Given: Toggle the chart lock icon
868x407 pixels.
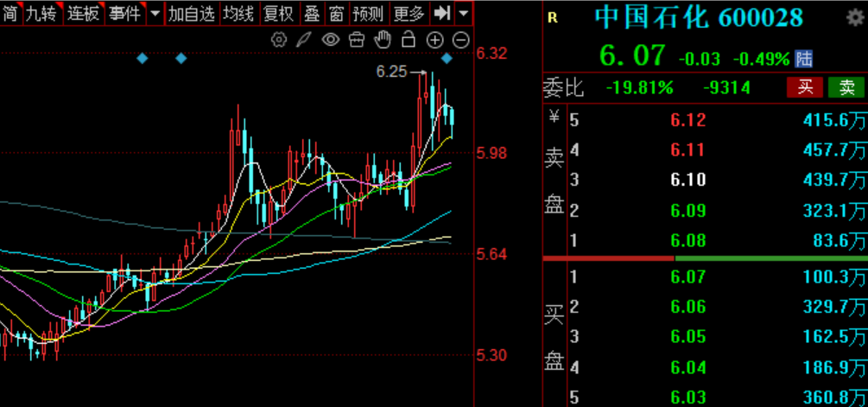Looking at the screenshot, I should point(409,40).
